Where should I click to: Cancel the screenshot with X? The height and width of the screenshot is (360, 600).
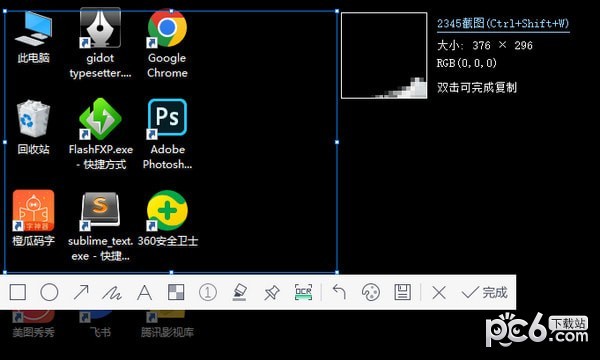(439, 293)
